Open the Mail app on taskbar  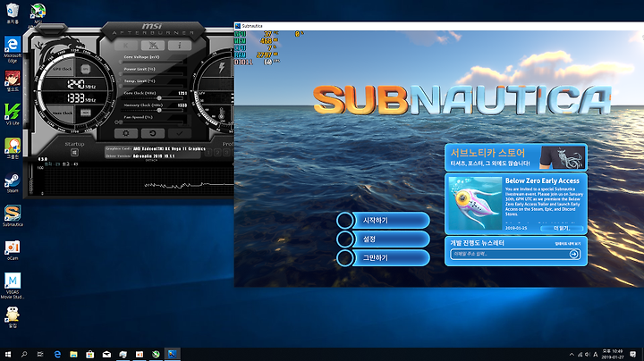pos(106,354)
